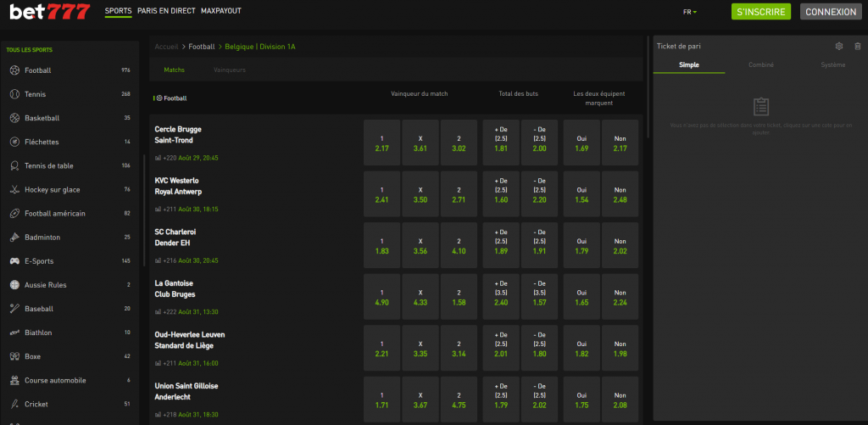Switch to the Combiné bet slip tab
The image size is (868, 425).
point(760,65)
